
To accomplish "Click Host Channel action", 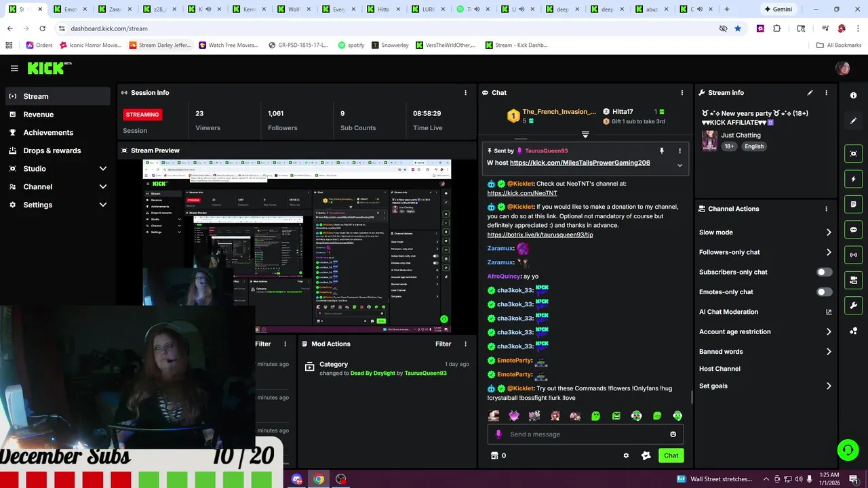I will (719, 369).
